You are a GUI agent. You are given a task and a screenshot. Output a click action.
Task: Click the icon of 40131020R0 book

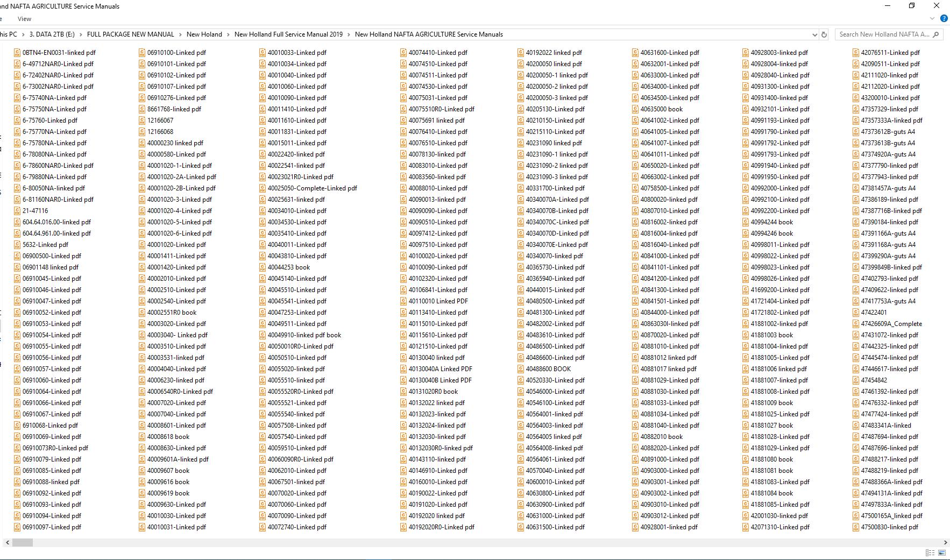[x=403, y=392]
